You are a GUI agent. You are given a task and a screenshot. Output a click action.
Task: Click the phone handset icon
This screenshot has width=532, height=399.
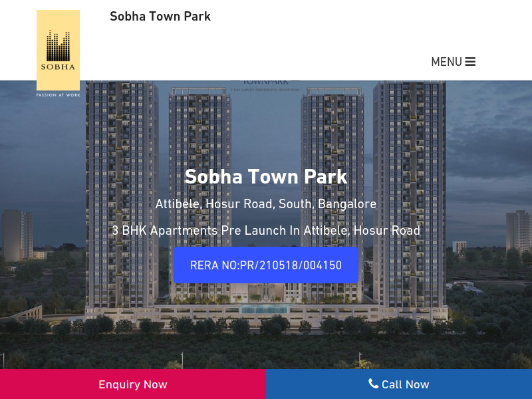373,384
